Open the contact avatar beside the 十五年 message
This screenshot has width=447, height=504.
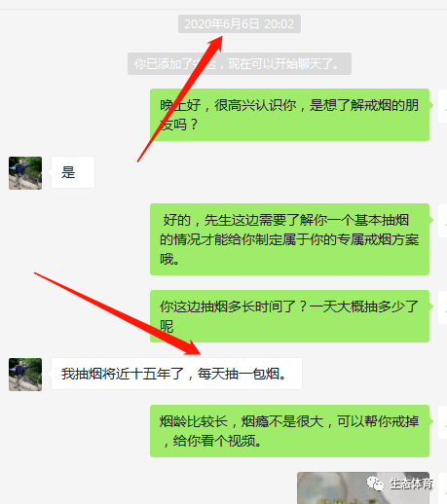(25, 375)
